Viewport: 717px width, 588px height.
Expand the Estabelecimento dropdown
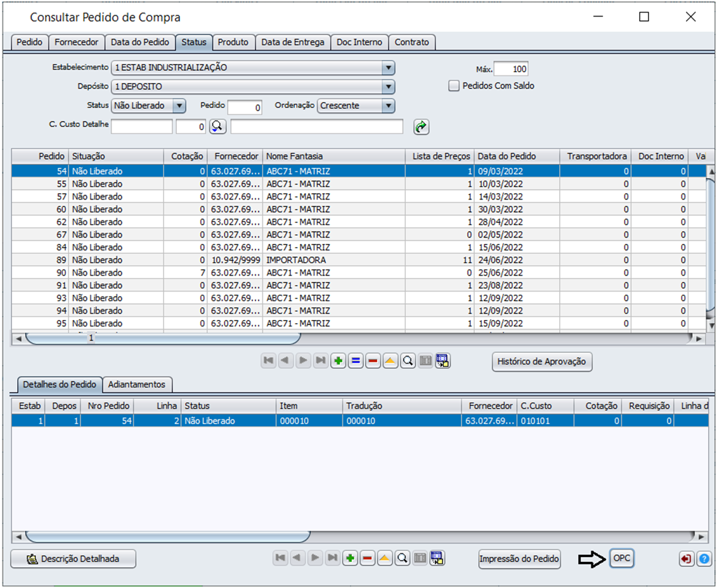(388, 68)
